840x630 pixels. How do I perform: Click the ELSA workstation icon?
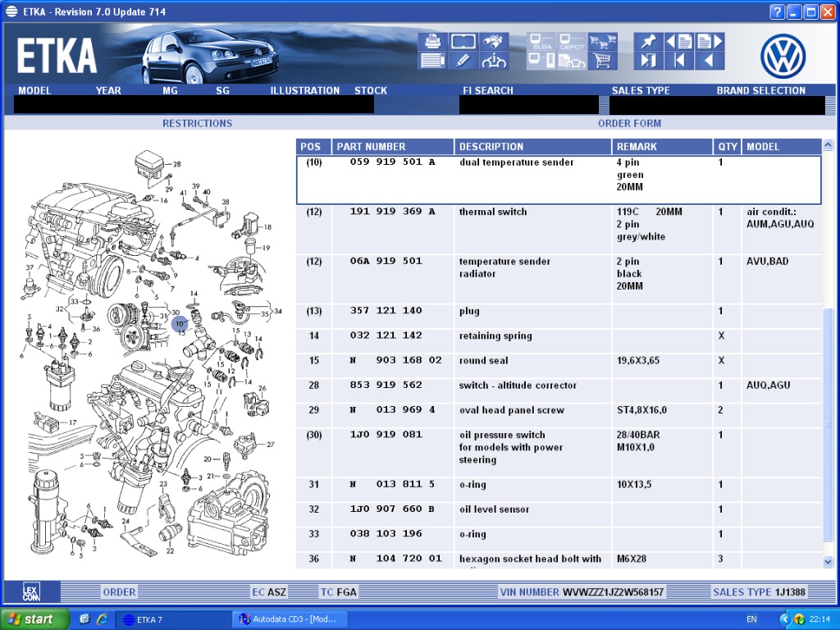click(541, 41)
